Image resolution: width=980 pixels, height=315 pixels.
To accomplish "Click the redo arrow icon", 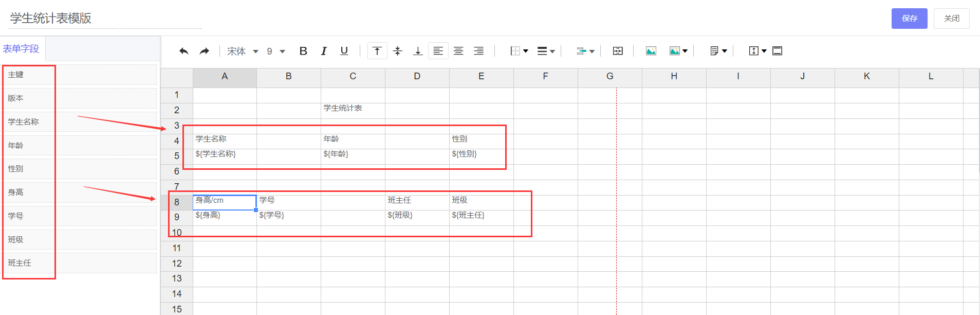I will tap(205, 51).
